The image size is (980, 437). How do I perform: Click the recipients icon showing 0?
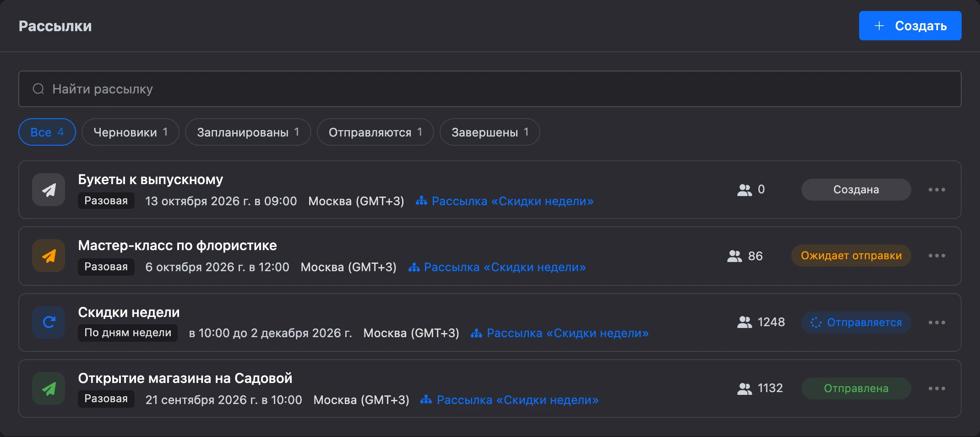(745, 190)
